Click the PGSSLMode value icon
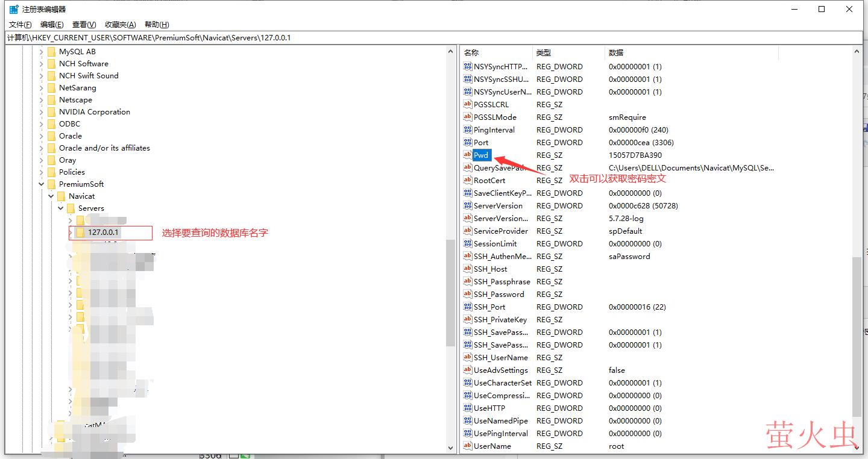The image size is (868, 459). [467, 117]
